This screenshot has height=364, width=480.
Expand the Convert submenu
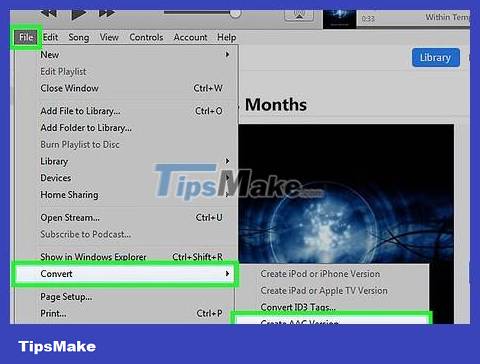coord(125,274)
